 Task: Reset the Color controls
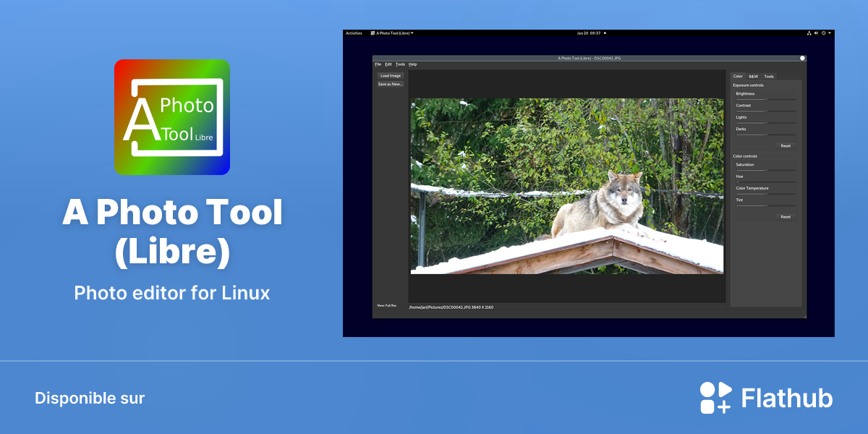(786, 216)
